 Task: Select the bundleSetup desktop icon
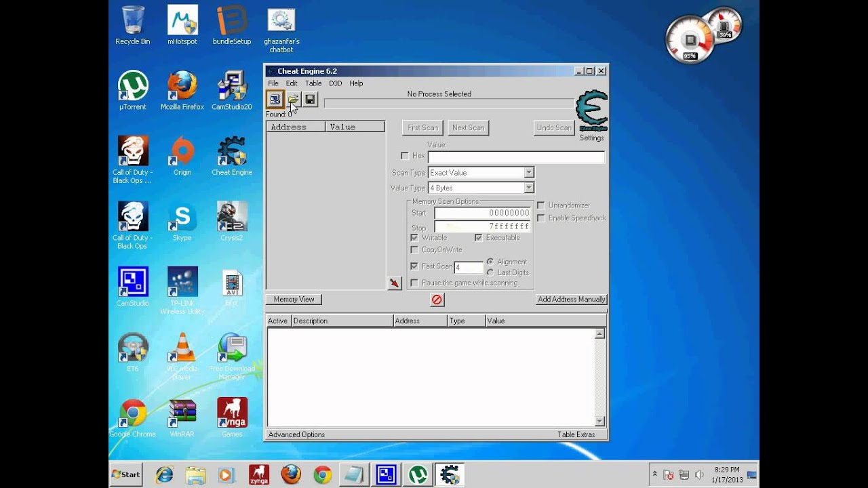coord(232,25)
